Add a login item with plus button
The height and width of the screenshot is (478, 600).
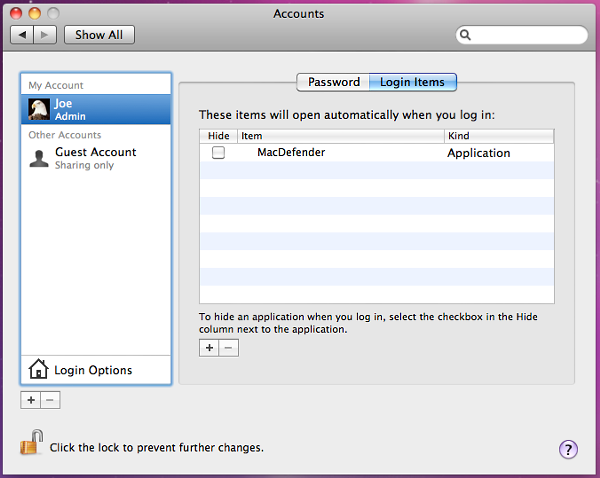point(209,348)
